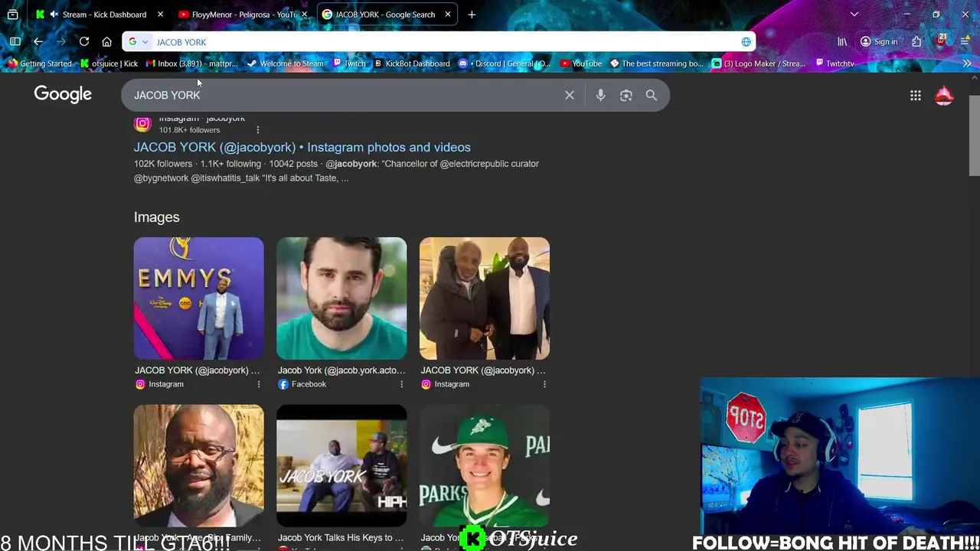Open JACOB YORK Instagram photos and videos link
The height and width of the screenshot is (551, 980).
point(302,147)
